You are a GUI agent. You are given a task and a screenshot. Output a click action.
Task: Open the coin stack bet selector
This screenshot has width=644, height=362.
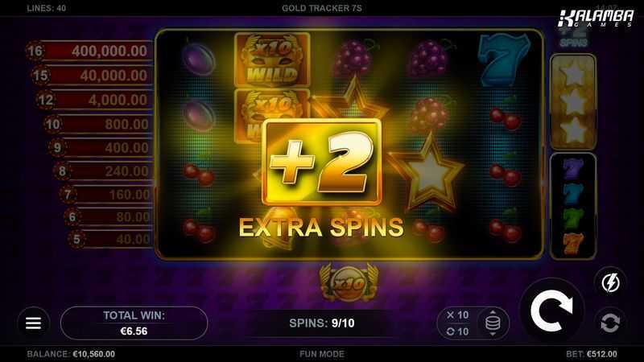[493, 323]
